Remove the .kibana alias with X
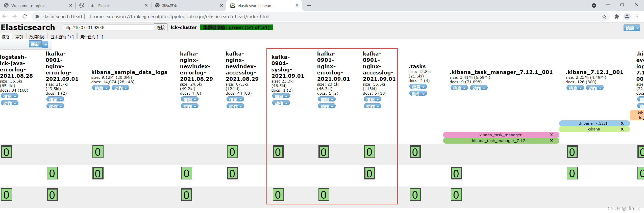 622,129
